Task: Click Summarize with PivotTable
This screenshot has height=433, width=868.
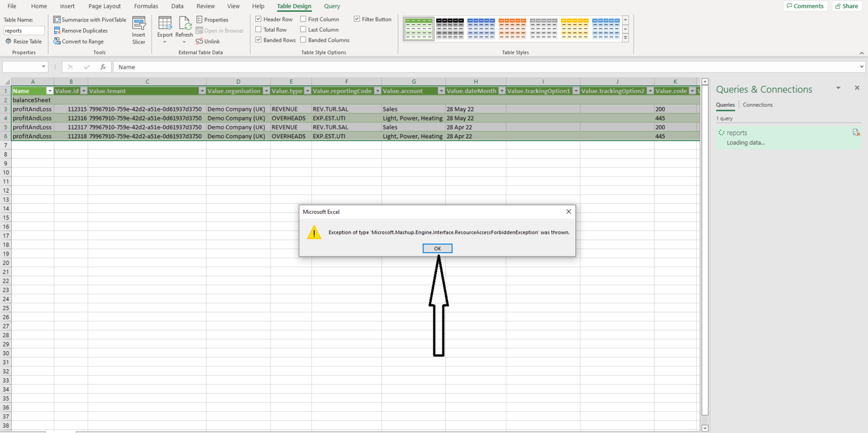Action: click(90, 20)
